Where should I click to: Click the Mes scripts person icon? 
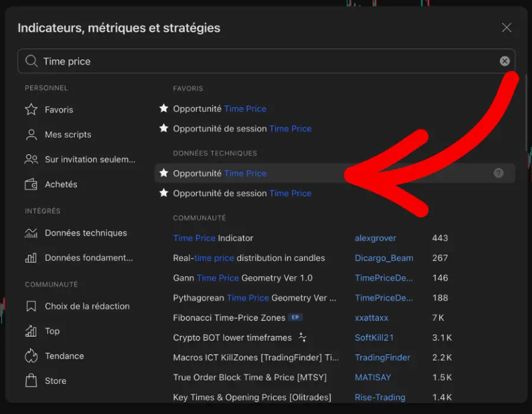31,135
